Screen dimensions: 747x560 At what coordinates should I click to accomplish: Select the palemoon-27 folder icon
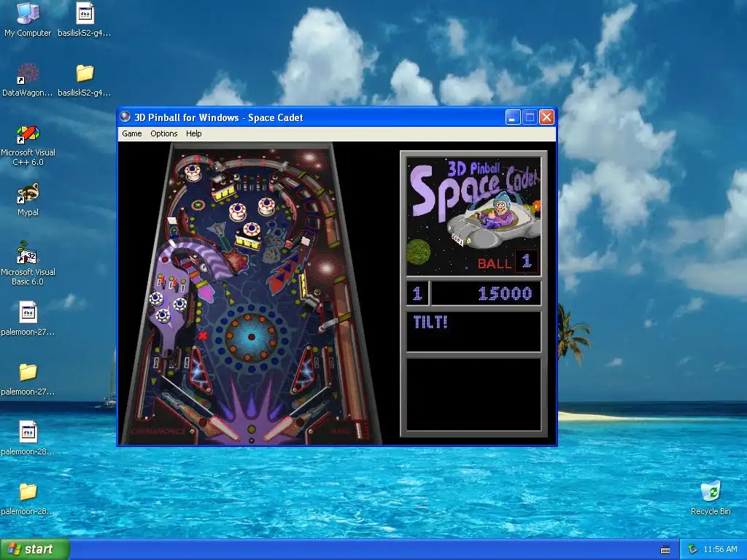[x=28, y=379]
